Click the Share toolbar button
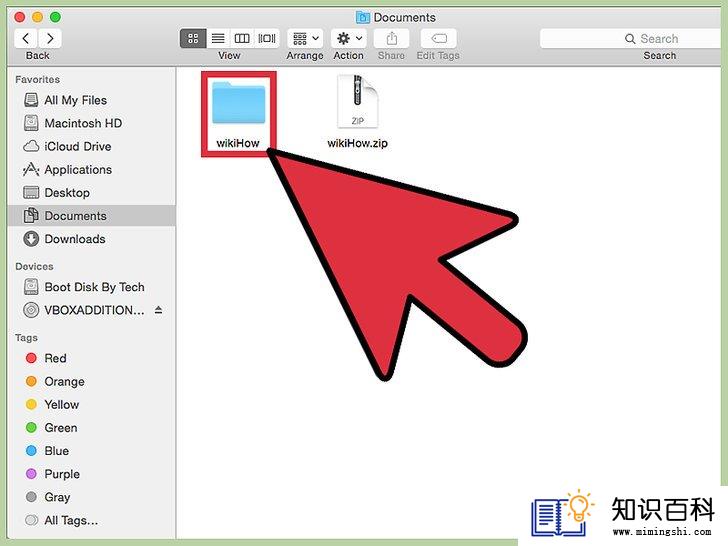 (x=391, y=39)
